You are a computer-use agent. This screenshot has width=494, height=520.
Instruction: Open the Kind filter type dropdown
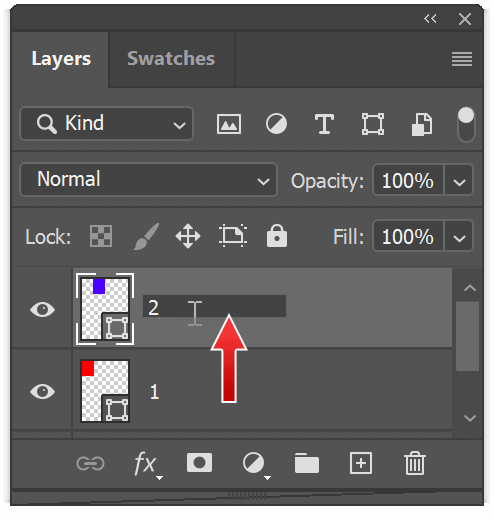pos(106,123)
